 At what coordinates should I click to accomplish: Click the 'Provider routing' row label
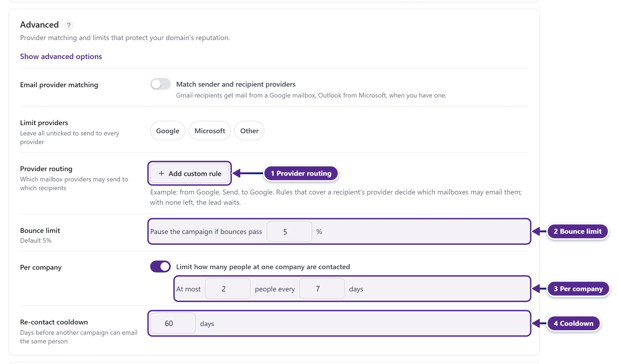[46, 169]
